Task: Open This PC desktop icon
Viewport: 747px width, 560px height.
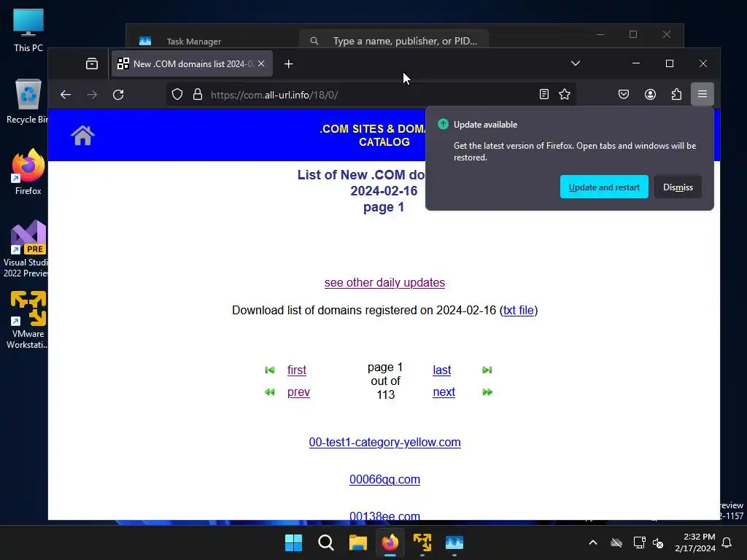Action: tap(28, 31)
